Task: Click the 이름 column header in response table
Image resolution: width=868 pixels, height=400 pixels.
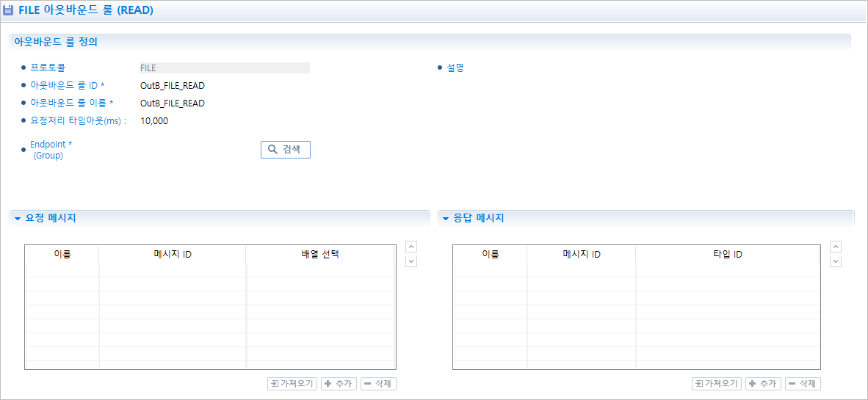Action: [x=491, y=255]
